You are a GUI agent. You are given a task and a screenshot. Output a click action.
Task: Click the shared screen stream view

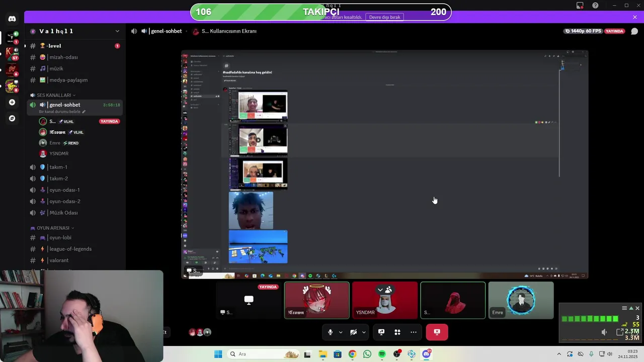385,164
